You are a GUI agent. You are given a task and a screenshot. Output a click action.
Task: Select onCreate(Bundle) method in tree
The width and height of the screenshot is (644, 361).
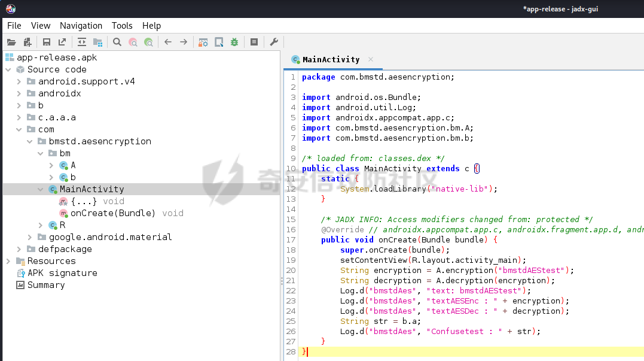coord(112,213)
